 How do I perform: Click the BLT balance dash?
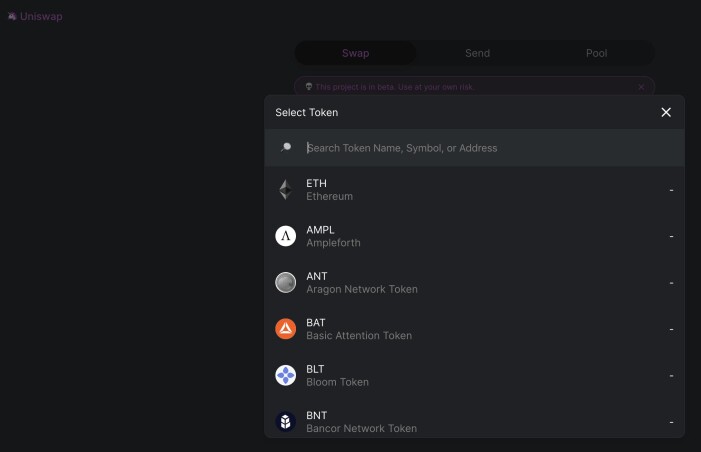(671, 376)
